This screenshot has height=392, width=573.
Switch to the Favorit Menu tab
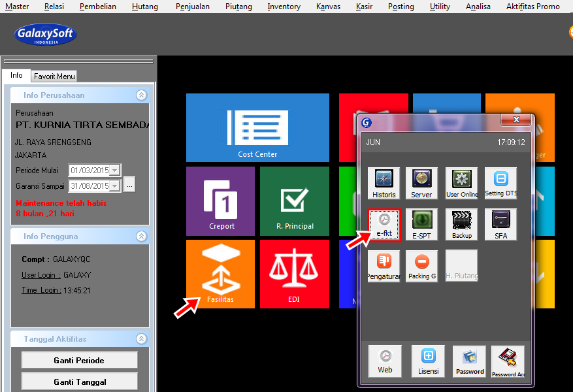55,76
